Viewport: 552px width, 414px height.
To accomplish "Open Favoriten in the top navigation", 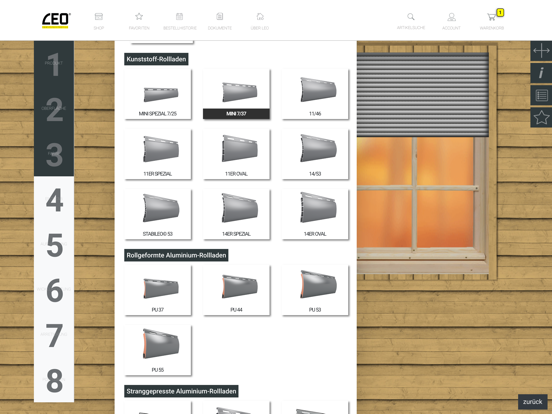I will pos(139,21).
